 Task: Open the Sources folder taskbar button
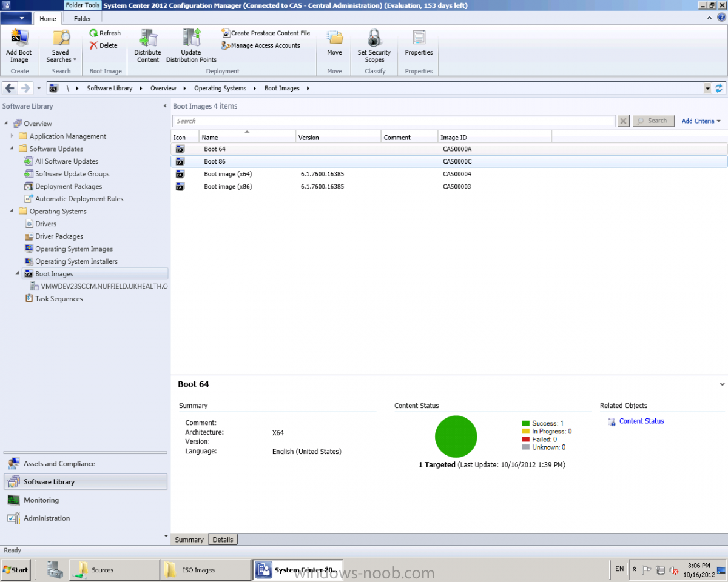115,570
